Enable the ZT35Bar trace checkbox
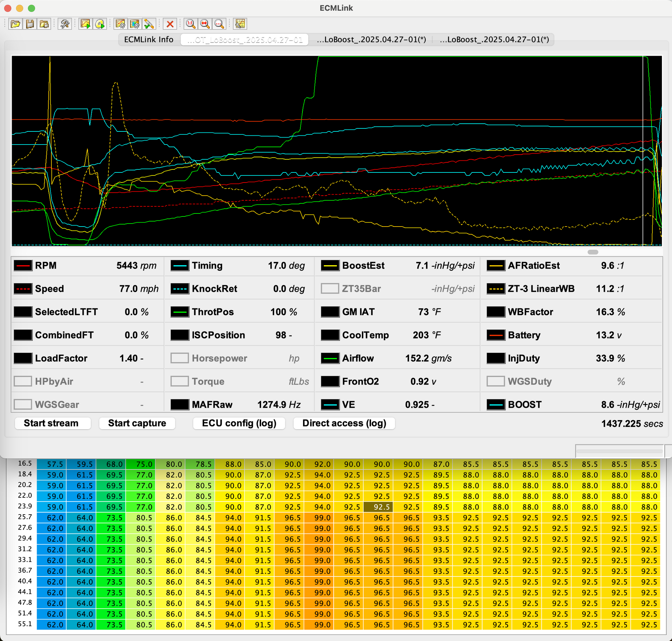This screenshot has height=641, width=672. click(x=330, y=289)
